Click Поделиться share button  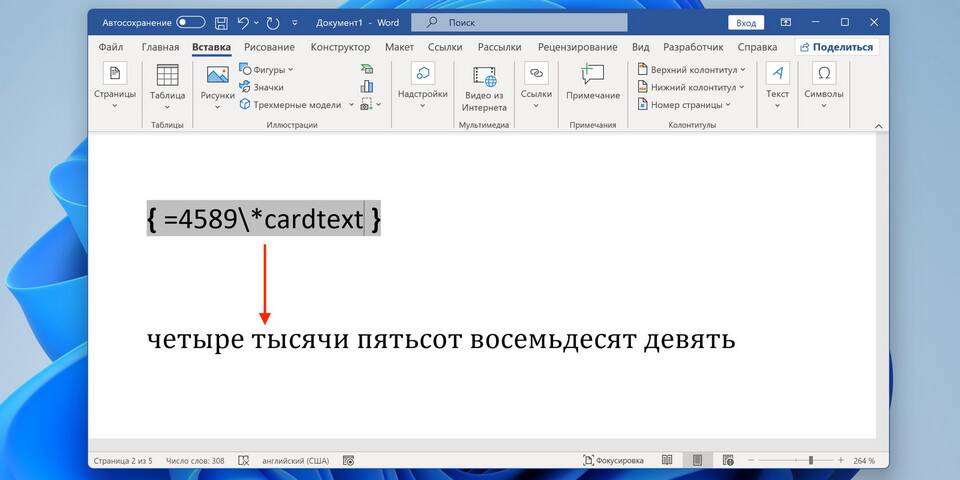pyautogui.click(x=837, y=47)
